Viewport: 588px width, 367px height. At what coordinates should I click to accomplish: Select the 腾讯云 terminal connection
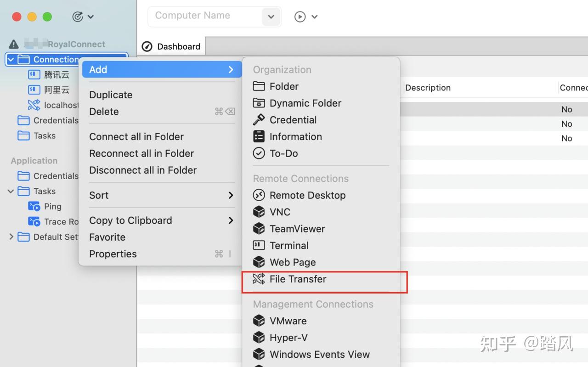click(x=57, y=74)
